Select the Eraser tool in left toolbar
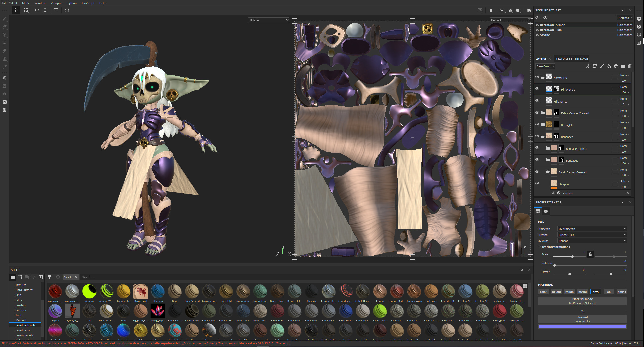644x347 pixels. point(5,27)
